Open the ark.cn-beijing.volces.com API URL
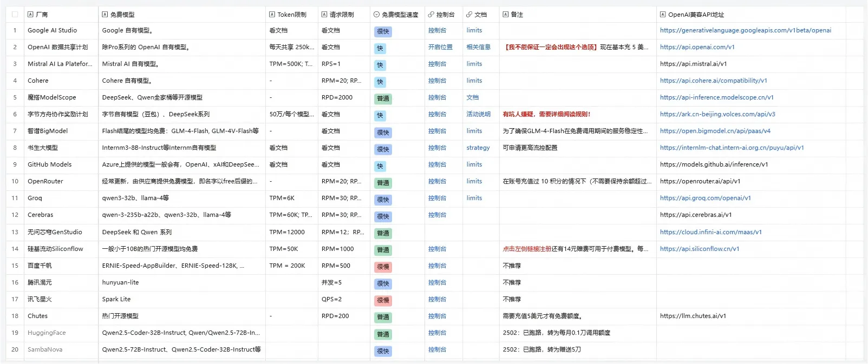868x364 pixels. tap(717, 115)
